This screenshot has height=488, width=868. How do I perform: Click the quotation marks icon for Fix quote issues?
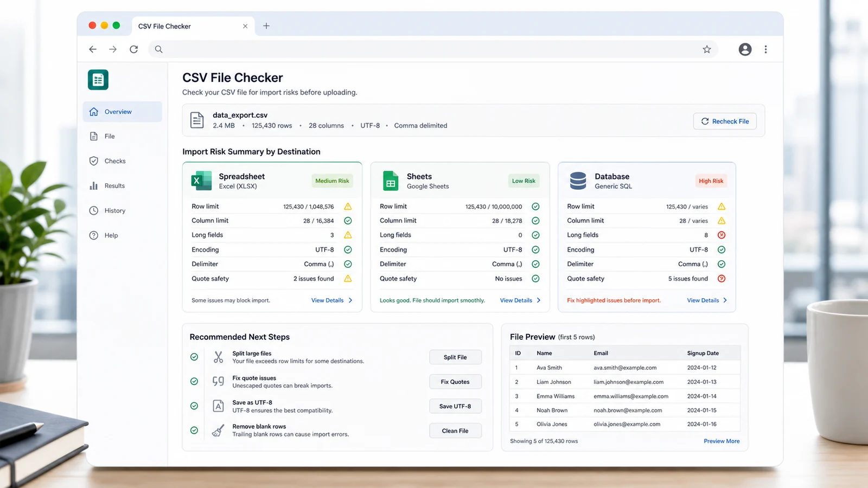coord(218,381)
